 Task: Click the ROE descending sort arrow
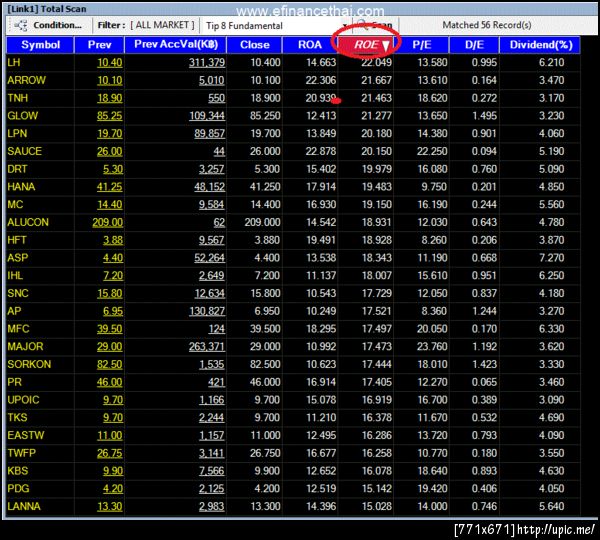click(385, 46)
